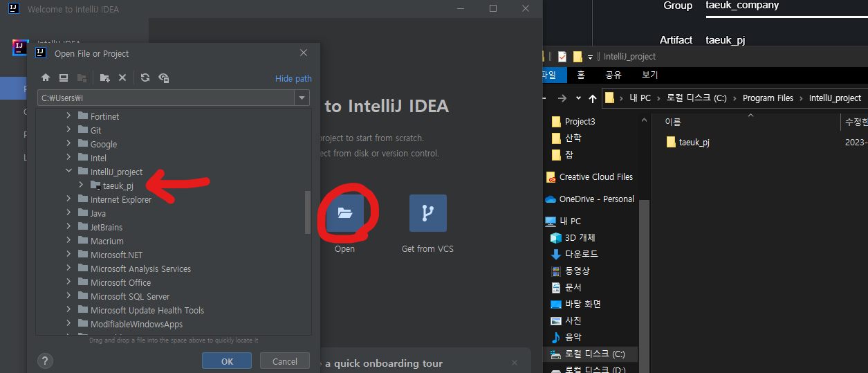Delete selected item via X toolbar icon

[122, 78]
